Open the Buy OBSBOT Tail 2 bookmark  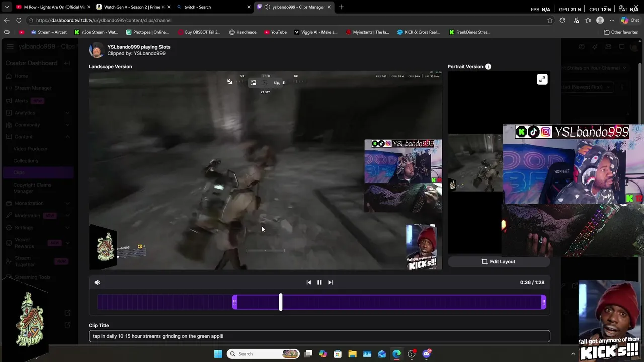(198, 32)
